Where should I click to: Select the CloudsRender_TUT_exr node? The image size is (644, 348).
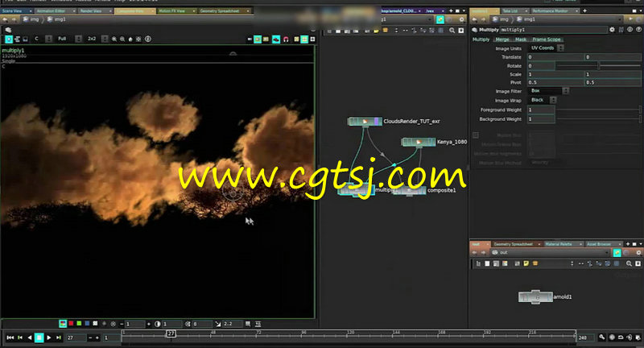tap(365, 121)
